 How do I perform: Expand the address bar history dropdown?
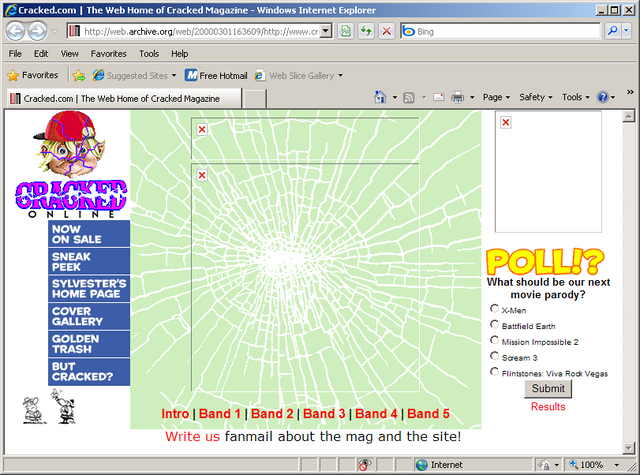tap(325, 31)
